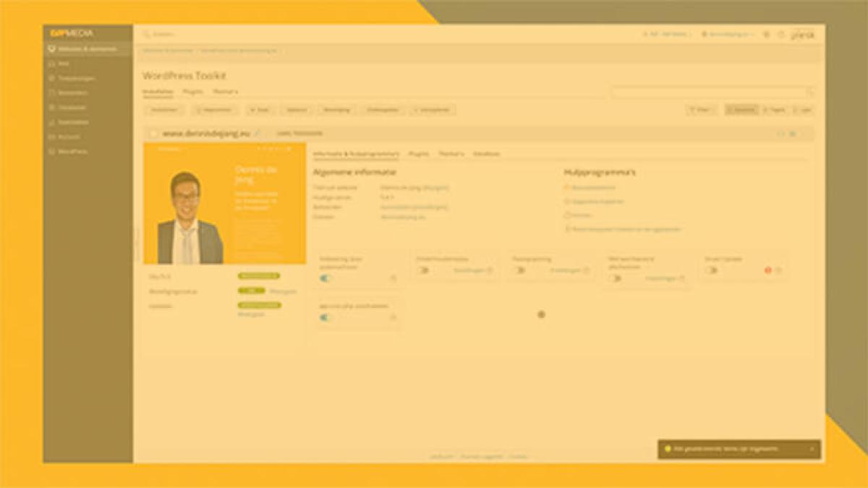The width and height of the screenshot is (868, 488).
Task: Open the site card's Database tab
Action: (x=487, y=154)
